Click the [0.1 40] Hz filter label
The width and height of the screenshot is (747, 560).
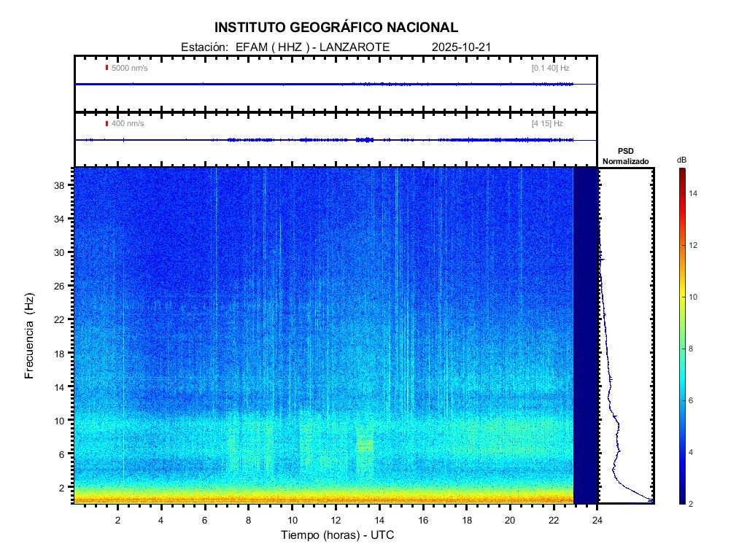tap(550, 68)
